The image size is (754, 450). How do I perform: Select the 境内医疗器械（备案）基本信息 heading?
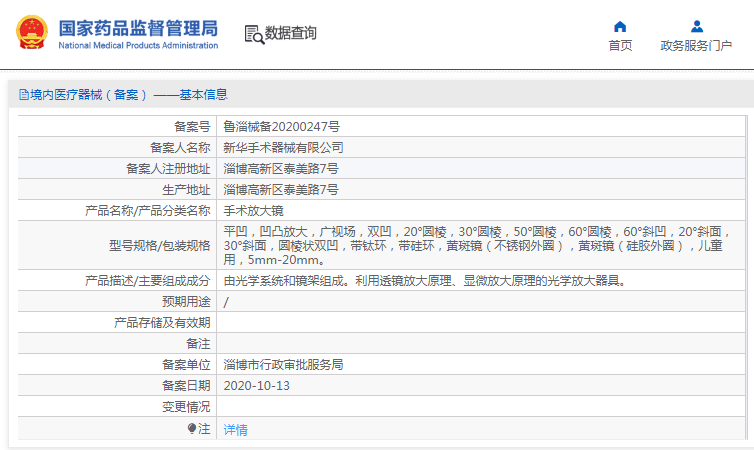coord(128,95)
